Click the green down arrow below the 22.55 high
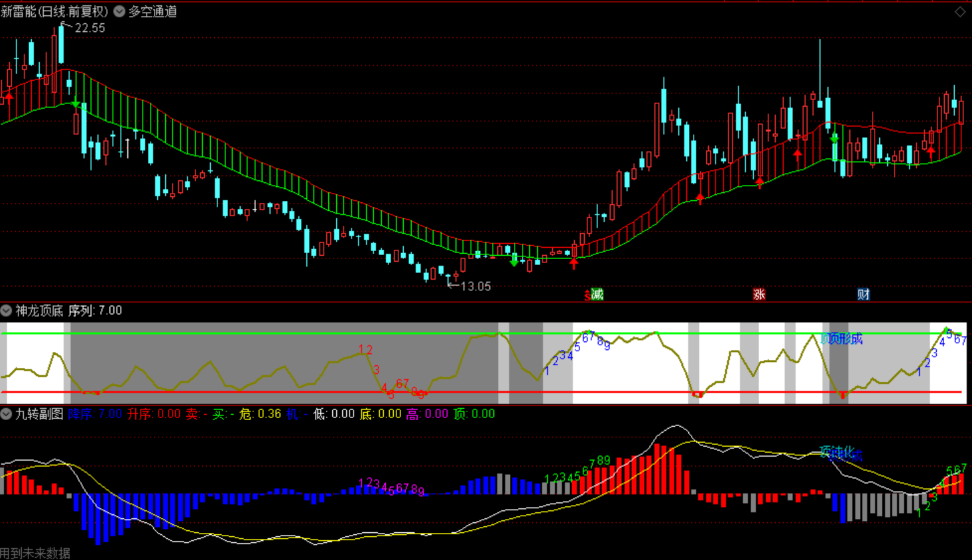 point(76,103)
